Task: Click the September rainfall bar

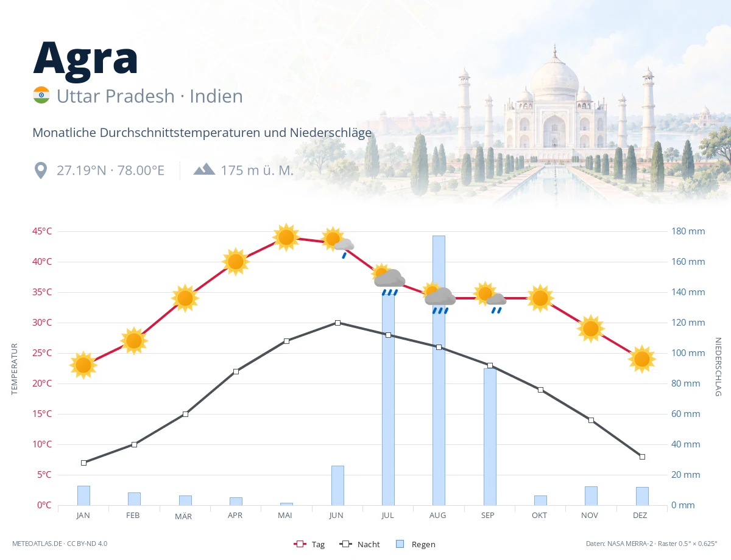Action: (490, 436)
